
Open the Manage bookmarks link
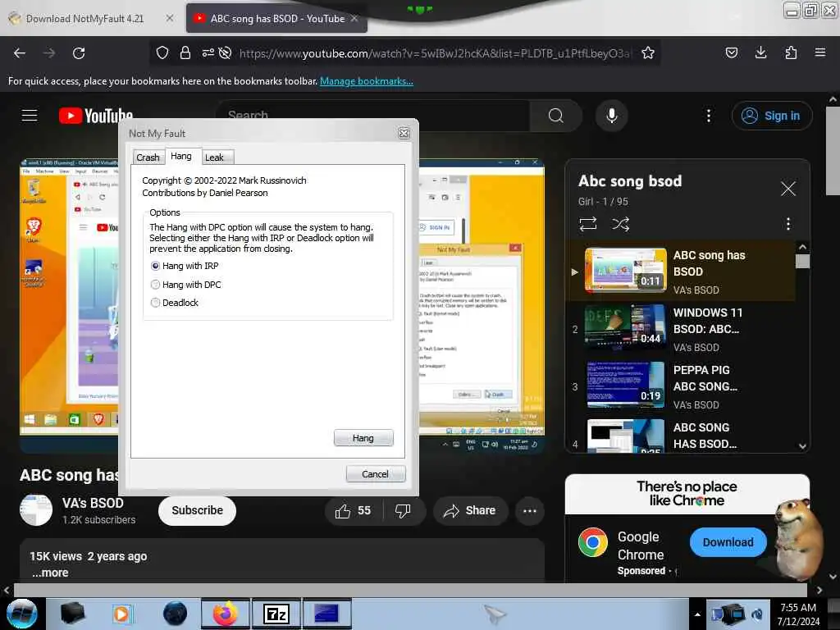click(x=367, y=81)
